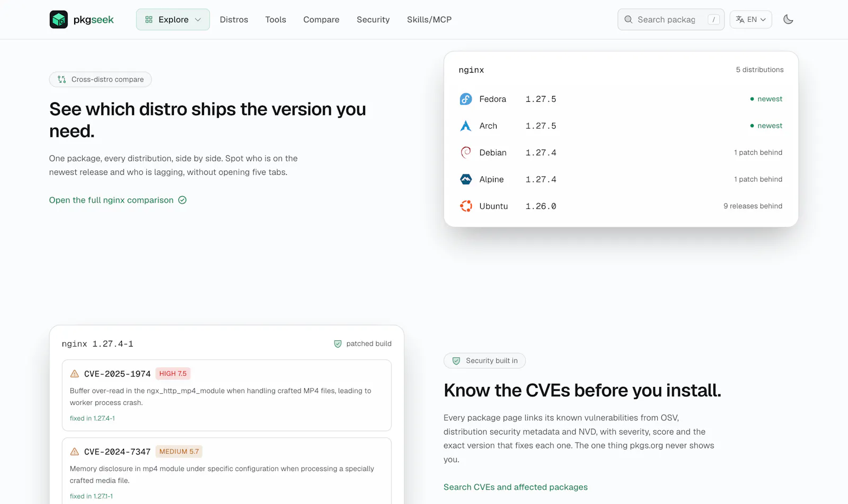Click '9 releases behind' in Ubuntu row
This screenshot has height=504, width=848.
coord(753,206)
